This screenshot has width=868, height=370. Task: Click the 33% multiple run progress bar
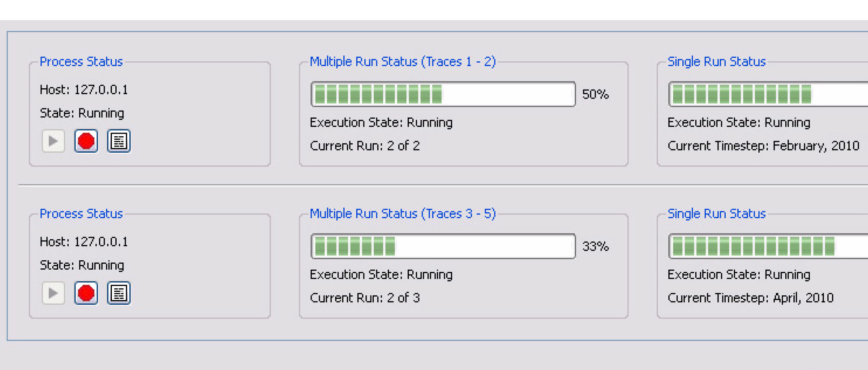point(443,247)
